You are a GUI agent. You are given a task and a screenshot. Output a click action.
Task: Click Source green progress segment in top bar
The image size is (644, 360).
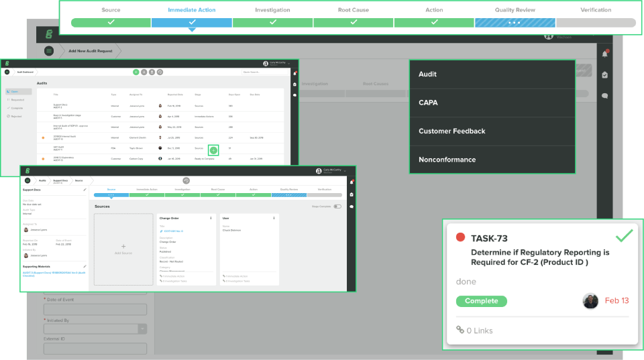pos(111,23)
